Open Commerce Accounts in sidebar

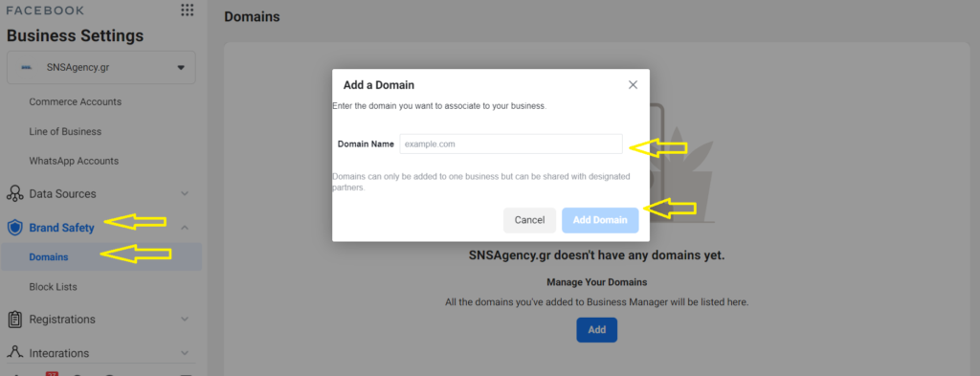pyautogui.click(x=75, y=101)
